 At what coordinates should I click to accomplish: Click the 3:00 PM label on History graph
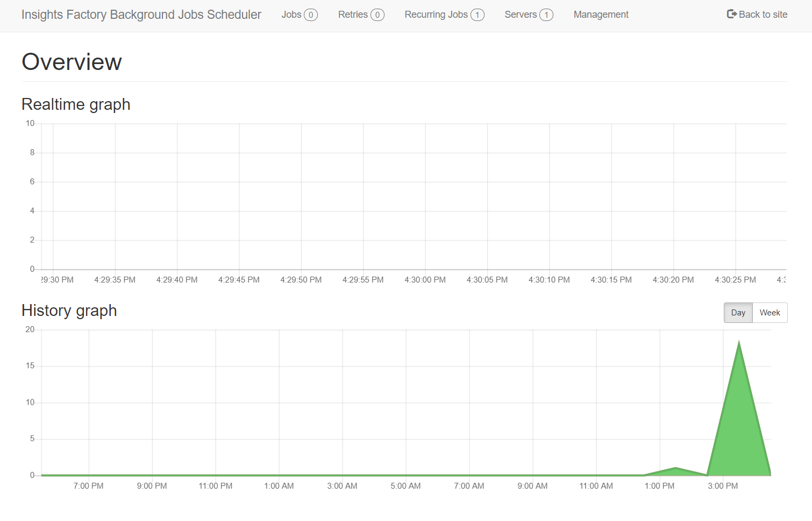click(x=723, y=486)
